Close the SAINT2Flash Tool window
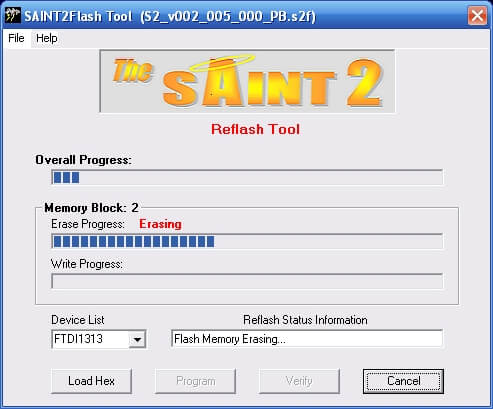This screenshot has width=493, height=409. [x=477, y=15]
